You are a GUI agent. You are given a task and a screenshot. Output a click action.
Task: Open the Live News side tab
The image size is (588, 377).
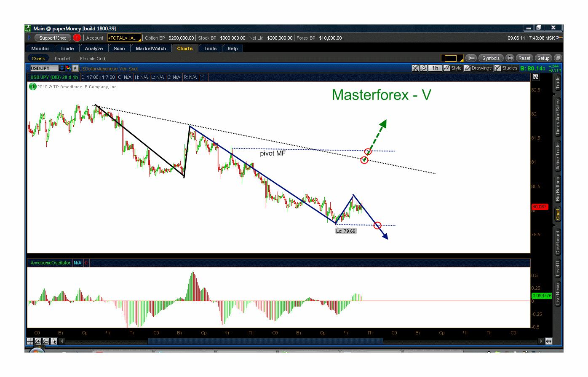pos(558,294)
